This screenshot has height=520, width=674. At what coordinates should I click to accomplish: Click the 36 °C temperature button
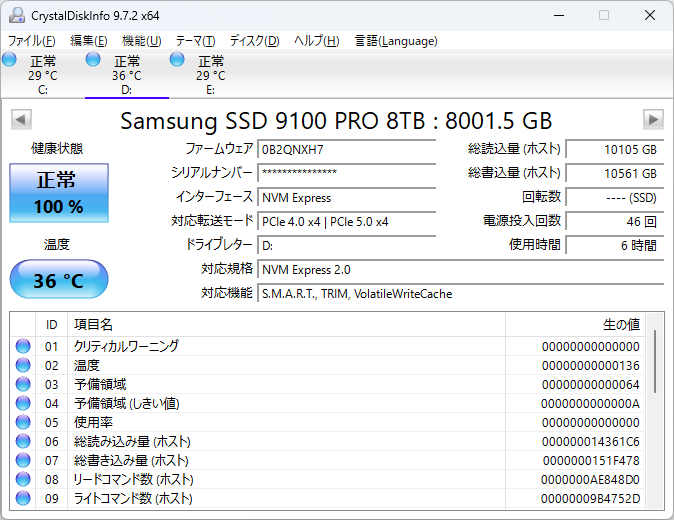(x=59, y=279)
